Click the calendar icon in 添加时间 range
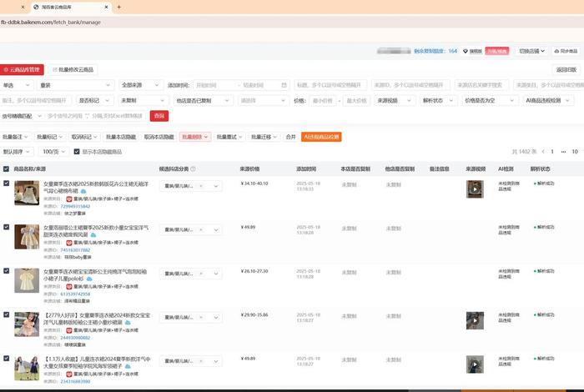Image resolution: width=584 pixels, height=392 pixels. (x=284, y=85)
